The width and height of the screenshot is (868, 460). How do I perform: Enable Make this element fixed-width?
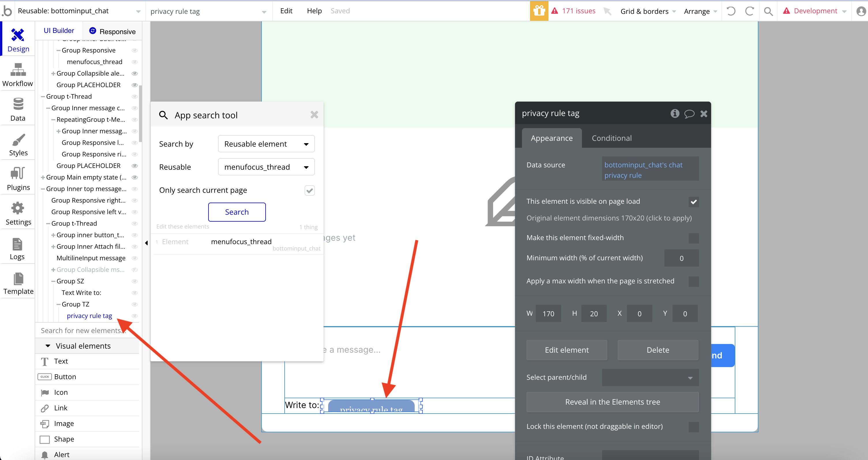click(694, 238)
